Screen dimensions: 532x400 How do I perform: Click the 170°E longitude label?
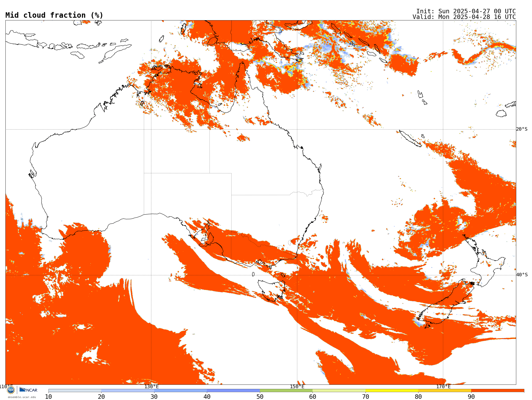click(443, 386)
